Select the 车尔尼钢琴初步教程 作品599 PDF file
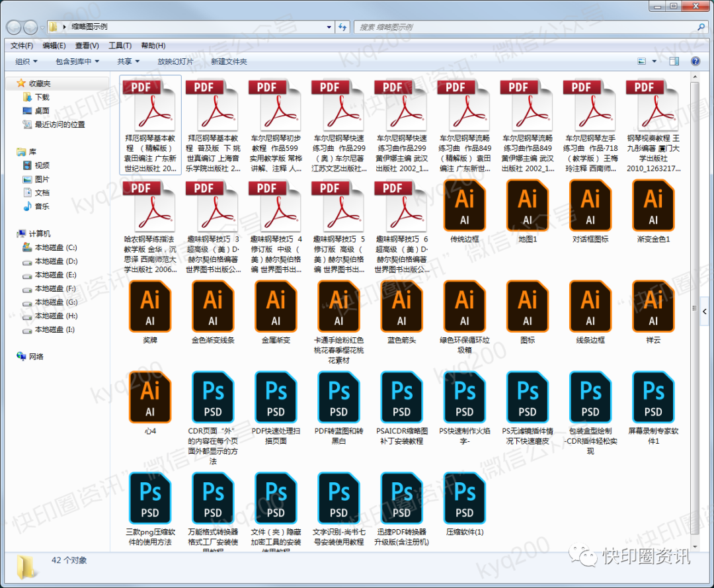 276,125
